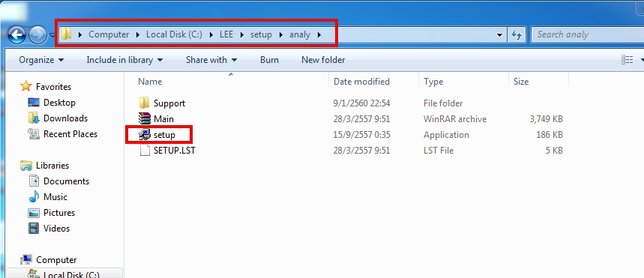This screenshot has width=644, height=278.
Task: Open the Videos library
Action: pos(57,229)
